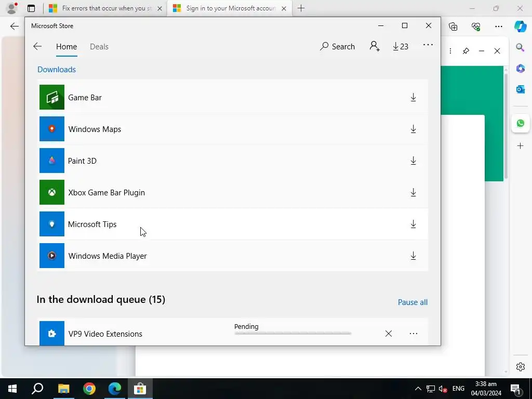Go back in the Edge browser
The height and width of the screenshot is (399, 532).
[x=14, y=26]
